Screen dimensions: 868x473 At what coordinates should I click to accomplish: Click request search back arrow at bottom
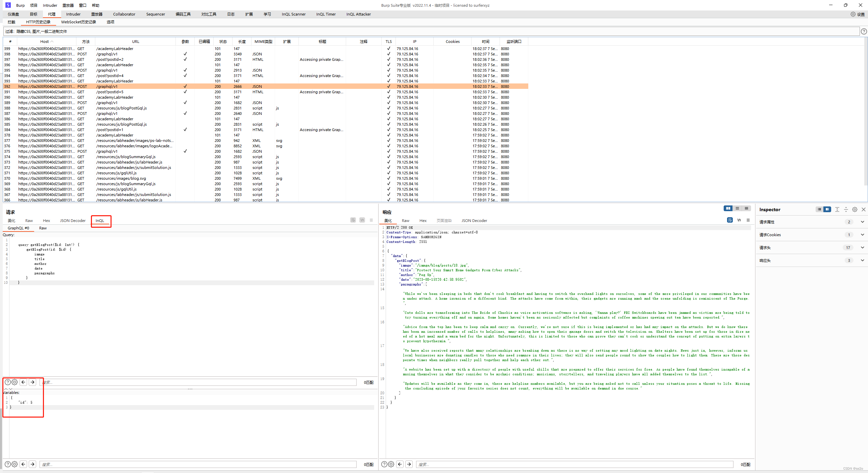[x=23, y=464]
